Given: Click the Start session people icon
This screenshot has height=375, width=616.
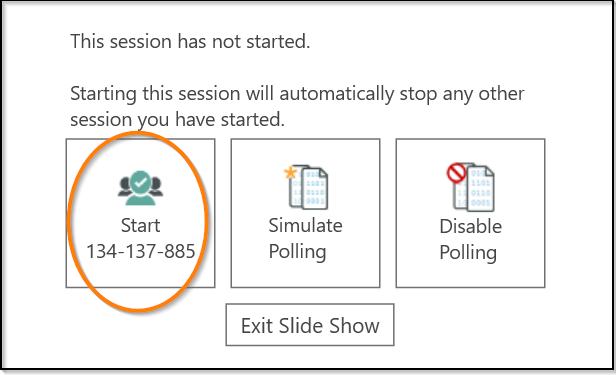Looking at the screenshot, I should (141, 188).
